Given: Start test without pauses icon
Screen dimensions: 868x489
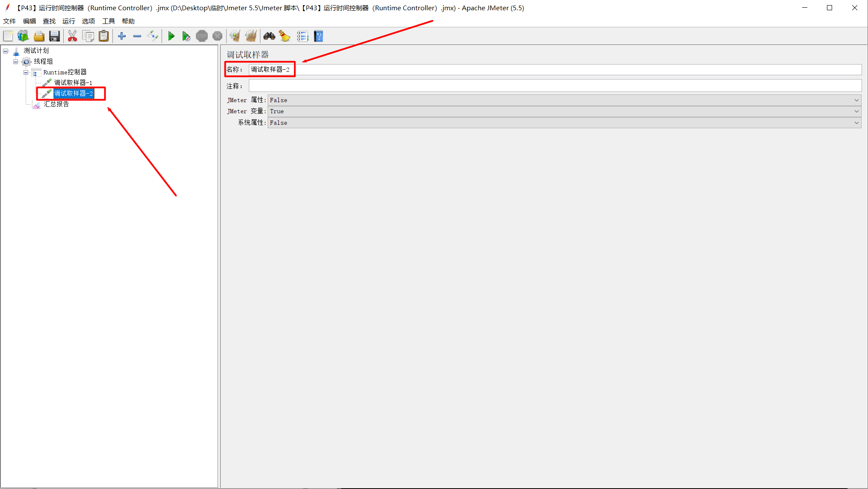Looking at the screenshot, I should [186, 36].
